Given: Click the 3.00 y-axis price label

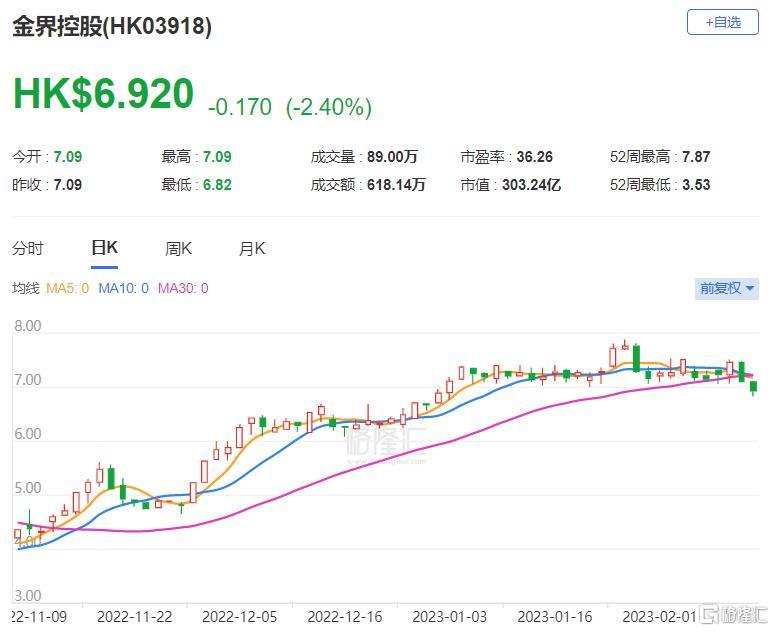Looking at the screenshot, I should click(x=28, y=595).
